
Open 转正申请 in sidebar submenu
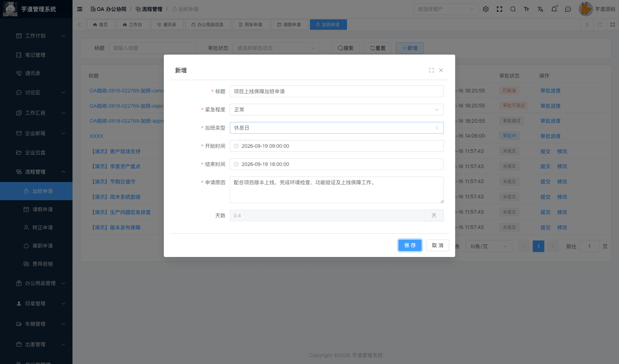click(36, 227)
